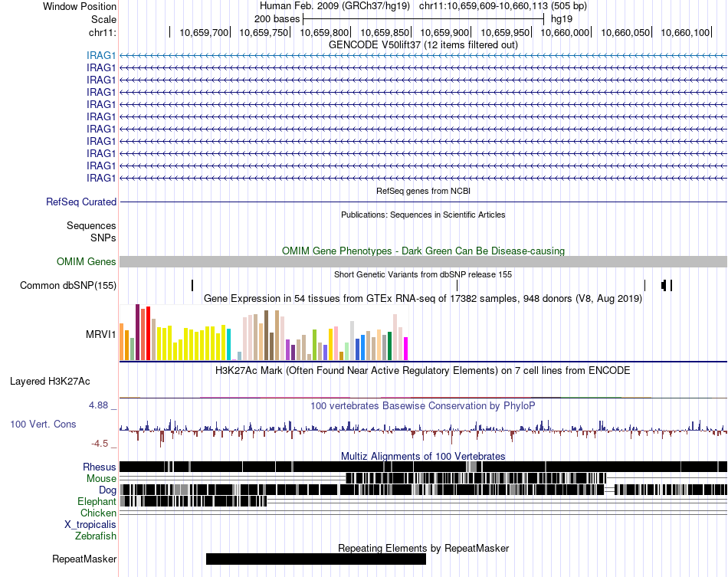Viewport: 728px width, 577px height.
Task: Select the Mouse alignment row label
Action: (x=101, y=478)
